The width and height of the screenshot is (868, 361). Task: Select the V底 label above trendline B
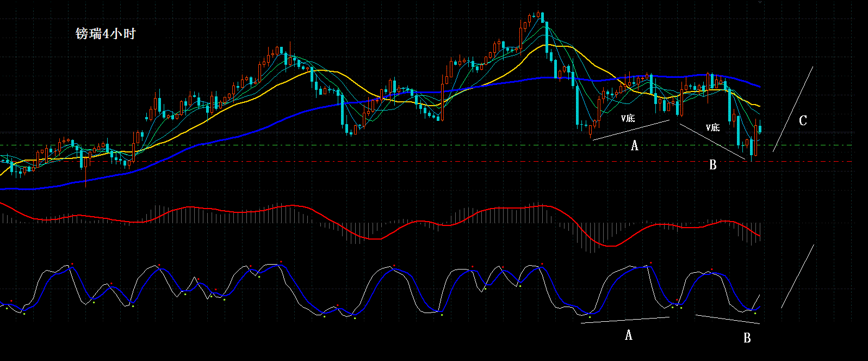click(712, 127)
